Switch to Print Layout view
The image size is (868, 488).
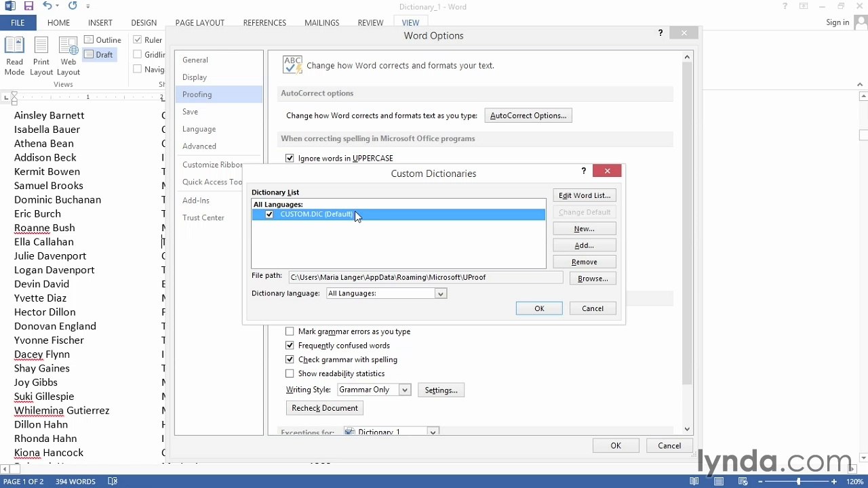pos(41,56)
